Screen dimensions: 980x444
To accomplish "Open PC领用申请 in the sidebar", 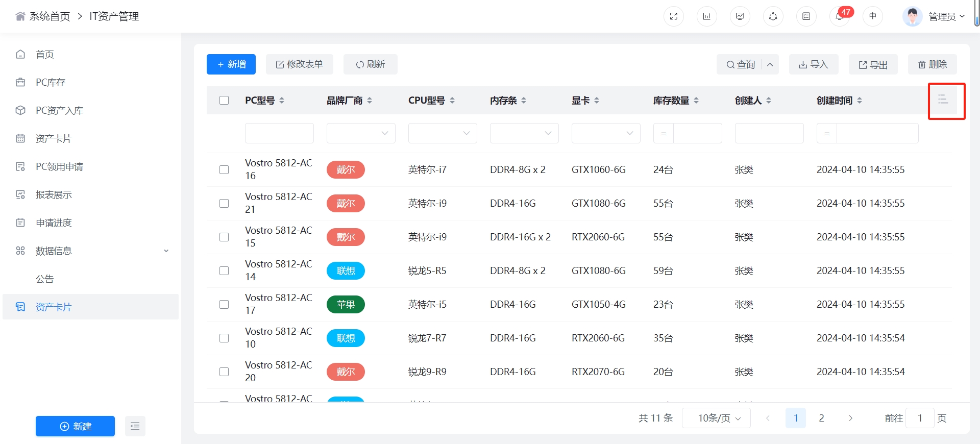I will pyautogui.click(x=91, y=166).
